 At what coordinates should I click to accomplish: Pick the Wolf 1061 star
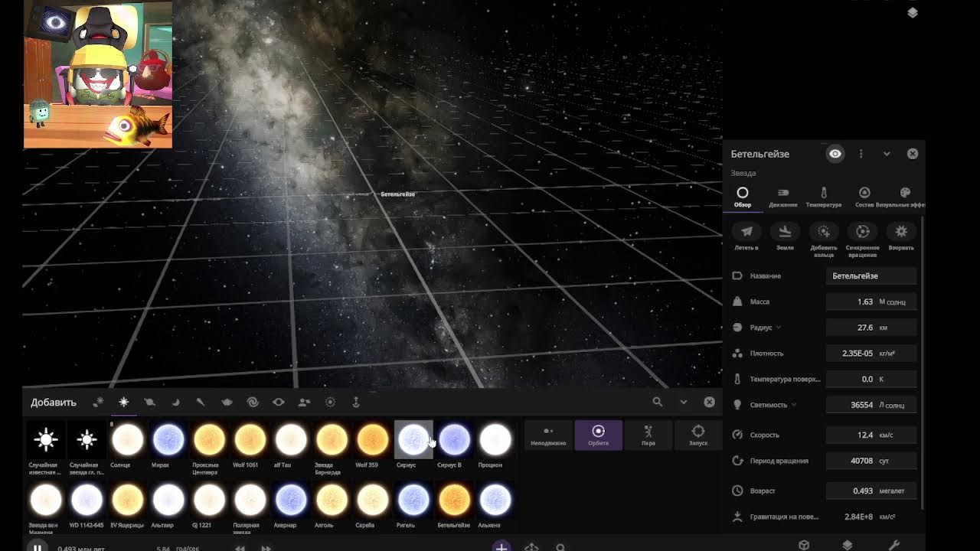tap(250, 440)
